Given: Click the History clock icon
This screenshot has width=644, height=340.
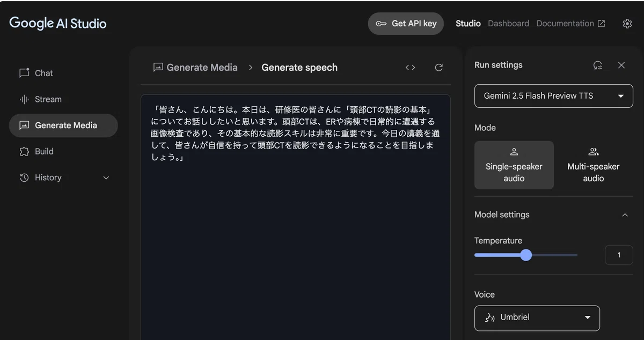Looking at the screenshot, I should point(24,178).
